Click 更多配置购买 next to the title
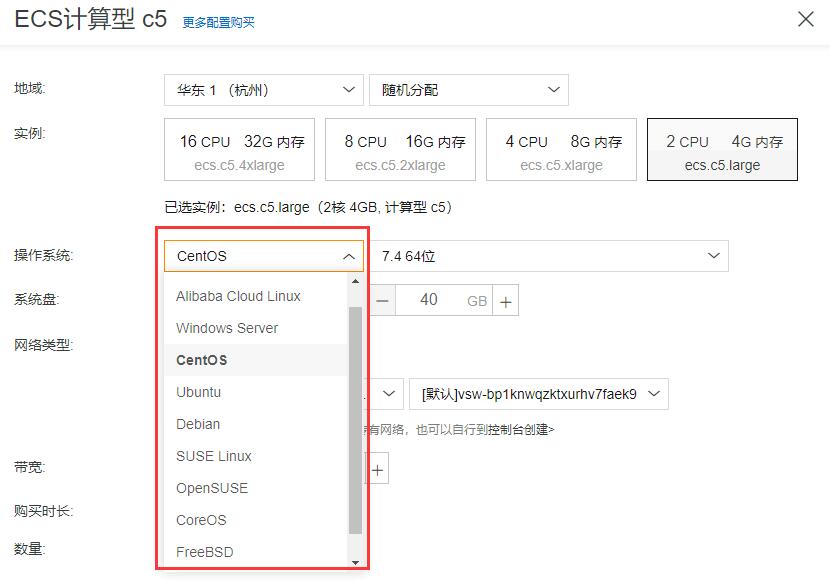Viewport: 830px width, 581px height. tap(218, 20)
